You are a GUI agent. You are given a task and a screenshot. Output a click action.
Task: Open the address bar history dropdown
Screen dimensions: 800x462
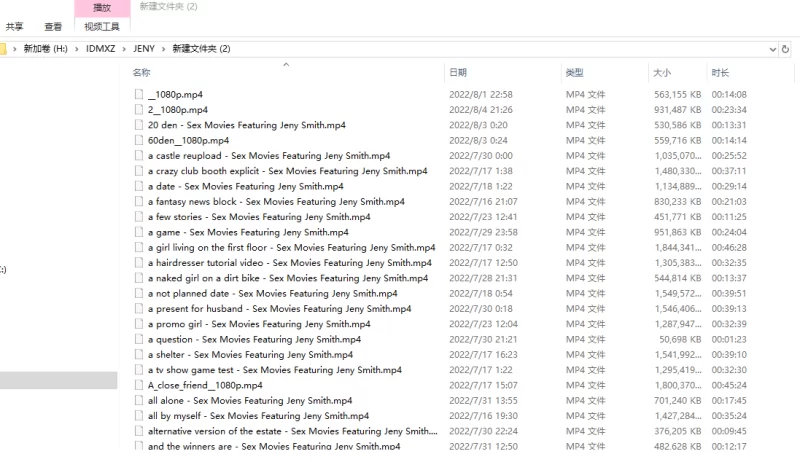(772, 48)
